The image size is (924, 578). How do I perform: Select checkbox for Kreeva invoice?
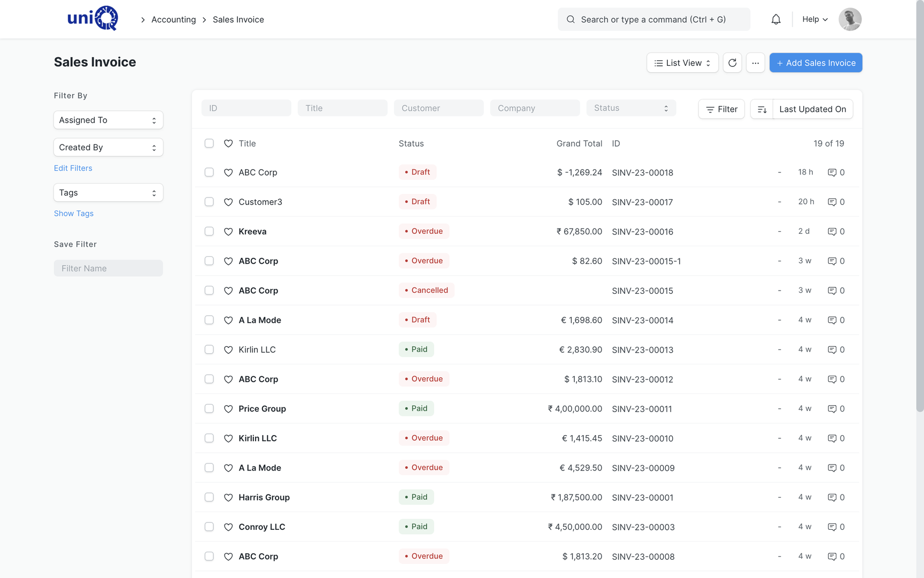tap(209, 231)
